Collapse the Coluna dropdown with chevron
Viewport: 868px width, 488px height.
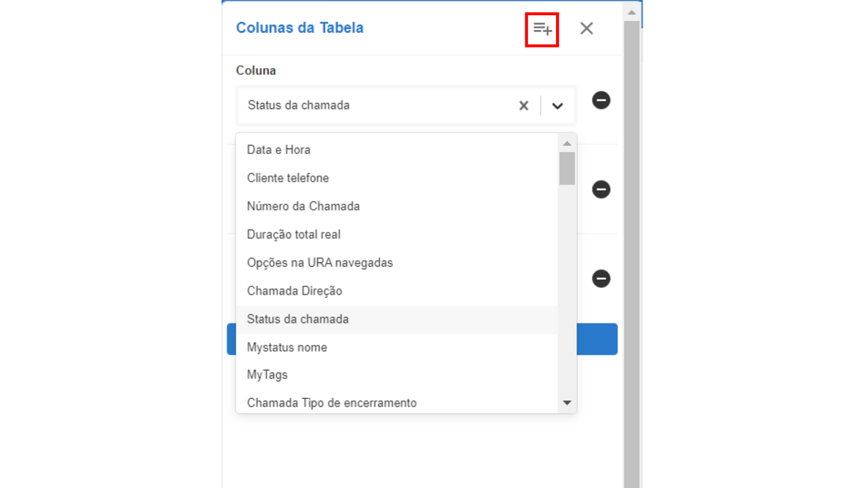(x=557, y=106)
